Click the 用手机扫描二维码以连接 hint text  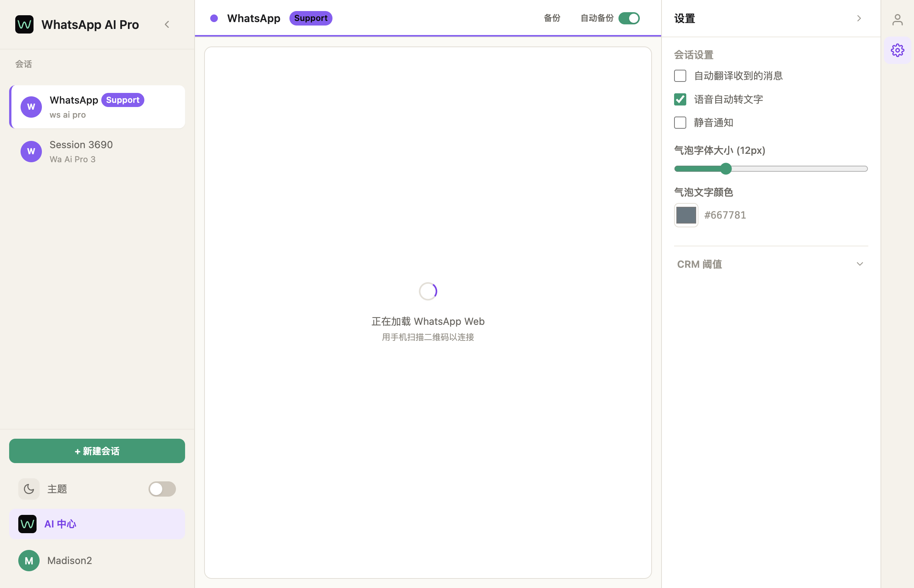(428, 337)
